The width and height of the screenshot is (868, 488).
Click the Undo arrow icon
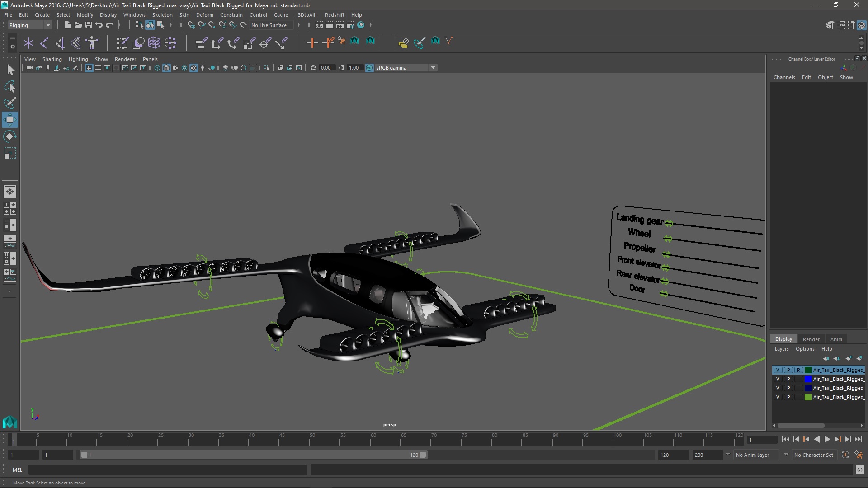tap(99, 25)
